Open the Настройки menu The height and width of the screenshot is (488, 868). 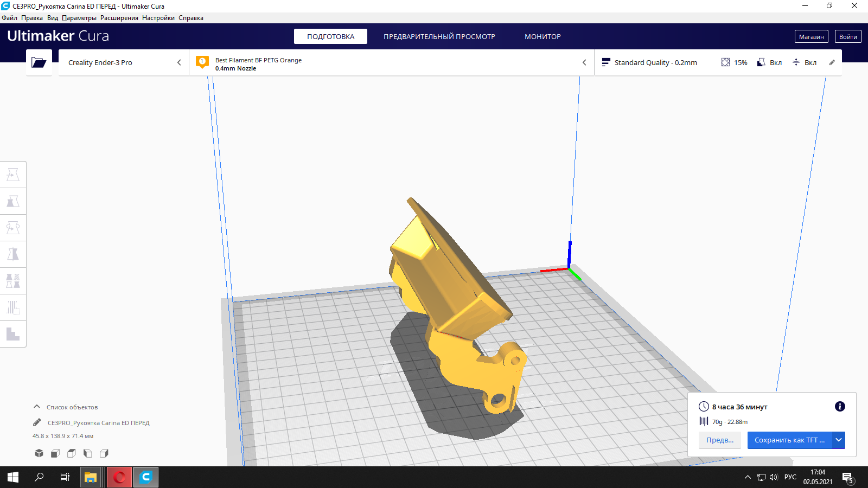(158, 18)
